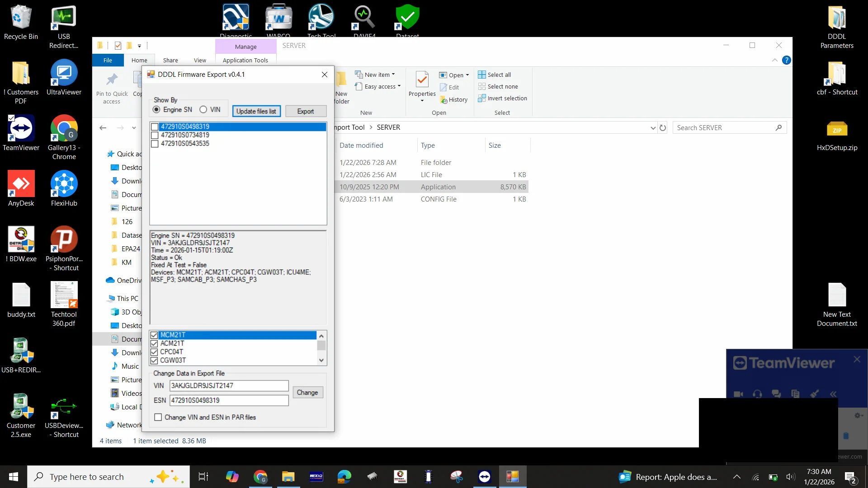Show hidden system tray icons
This screenshot has height=488, width=868.
coord(736,477)
